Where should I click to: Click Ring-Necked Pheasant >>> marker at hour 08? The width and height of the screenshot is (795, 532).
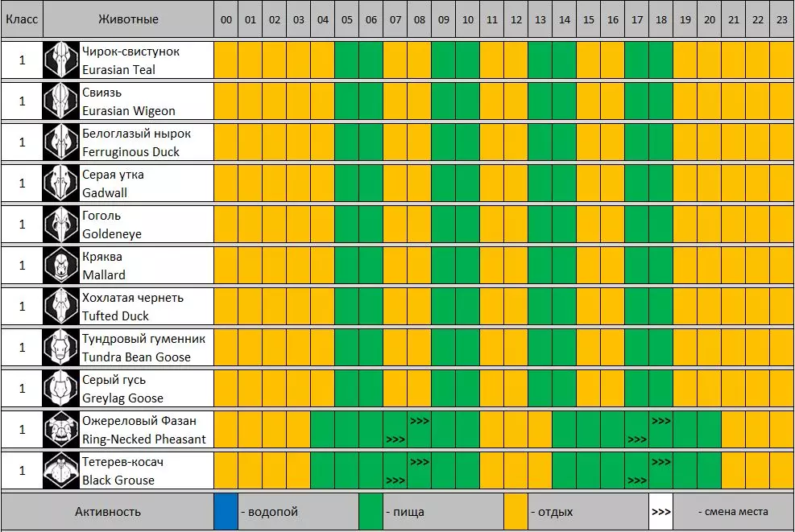[x=420, y=421]
